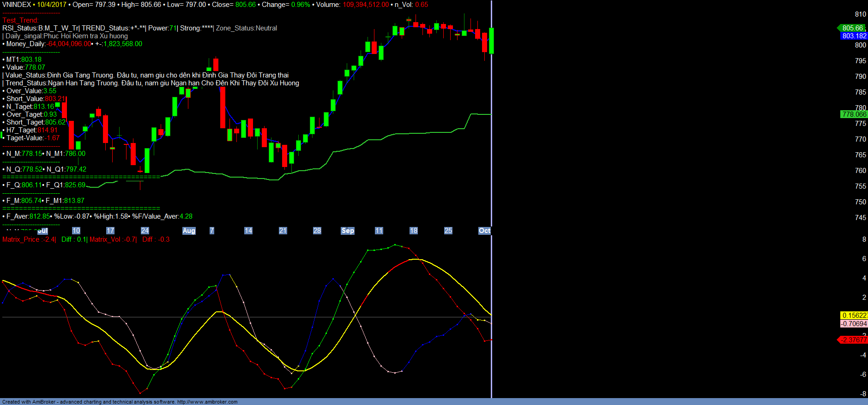Select the green 778.066 value label

click(x=854, y=114)
